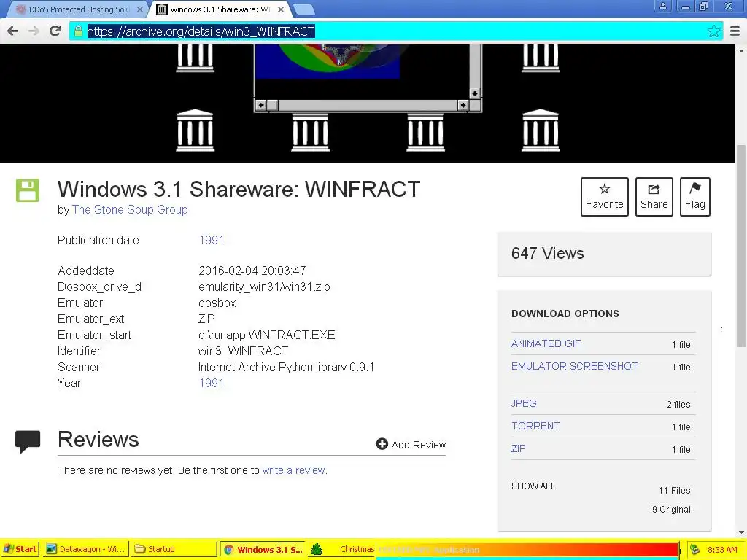Click the Internet Archive Python library 0.9.1 text
The width and height of the screenshot is (747, 560).
(286, 367)
